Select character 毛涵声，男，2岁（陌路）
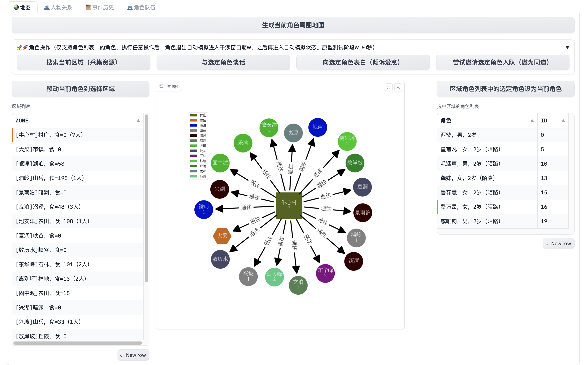The width and height of the screenshot is (588, 365). [487, 164]
